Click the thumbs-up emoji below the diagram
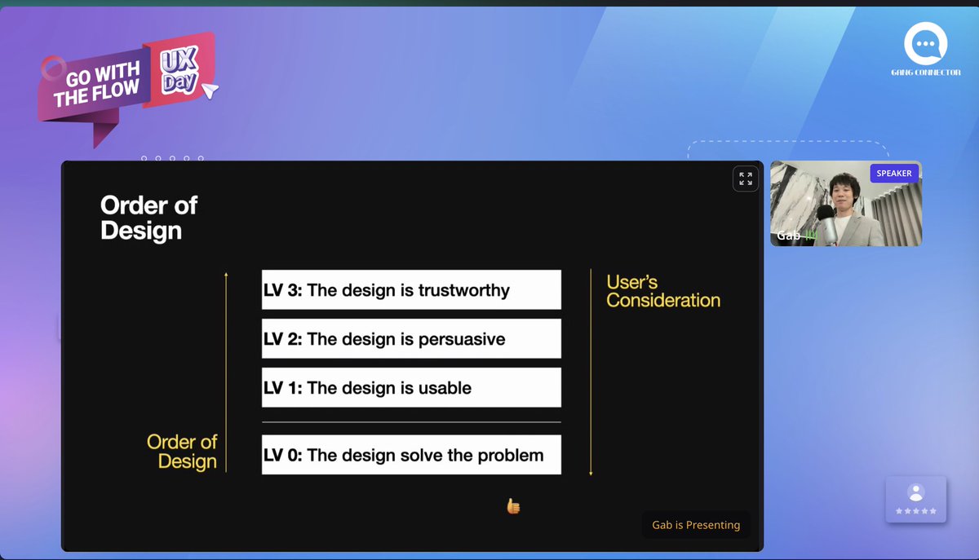 click(x=512, y=505)
